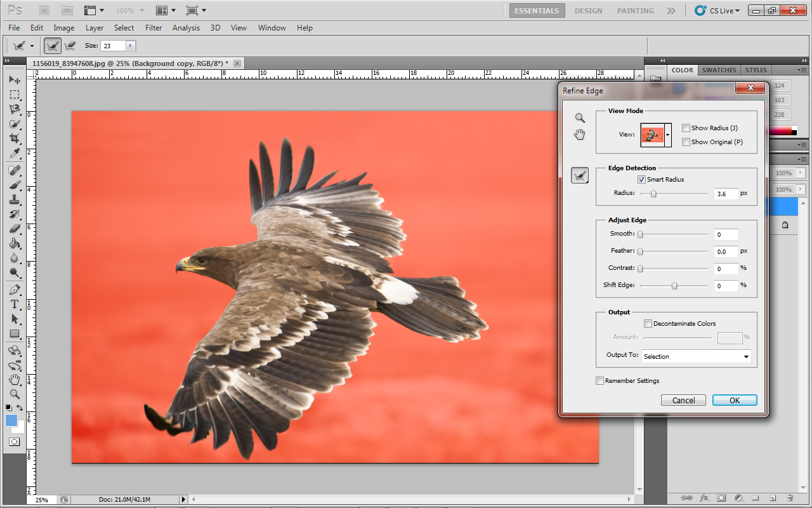812x508 pixels.
Task: Select the Eyedropper tool
Action: 15,154
